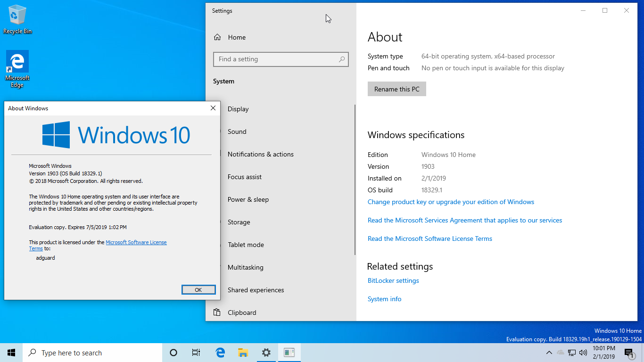The width and height of the screenshot is (644, 362).
Task: Close the About Windows dialog
Action: (x=213, y=108)
